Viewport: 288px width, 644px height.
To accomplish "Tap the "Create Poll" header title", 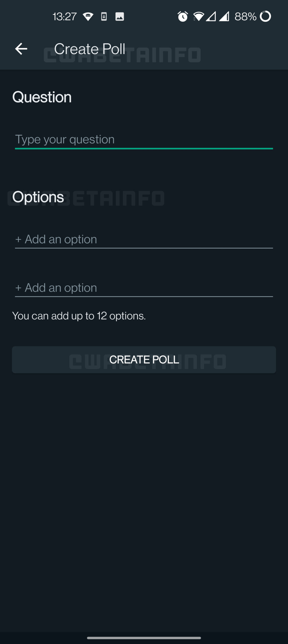I will (90, 49).
